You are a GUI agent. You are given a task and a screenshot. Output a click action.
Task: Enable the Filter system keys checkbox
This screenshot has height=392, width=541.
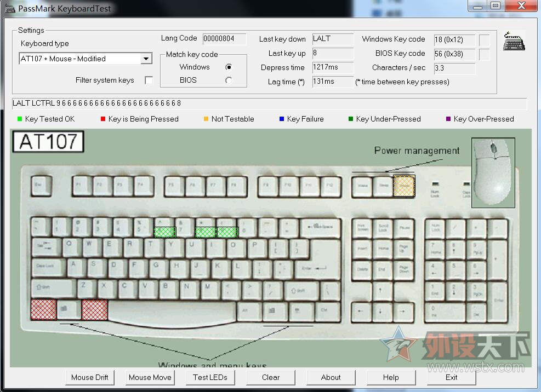coord(149,80)
